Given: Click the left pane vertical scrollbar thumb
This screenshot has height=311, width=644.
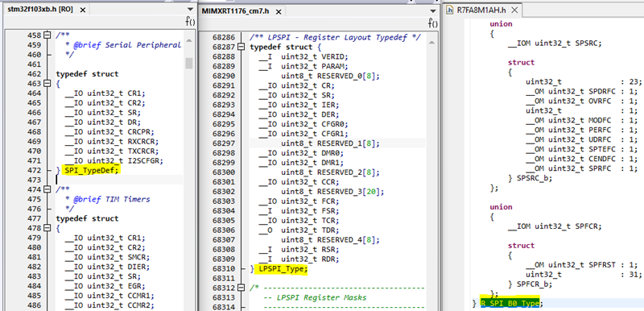Looking at the screenshot, I should [x=189, y=63].
